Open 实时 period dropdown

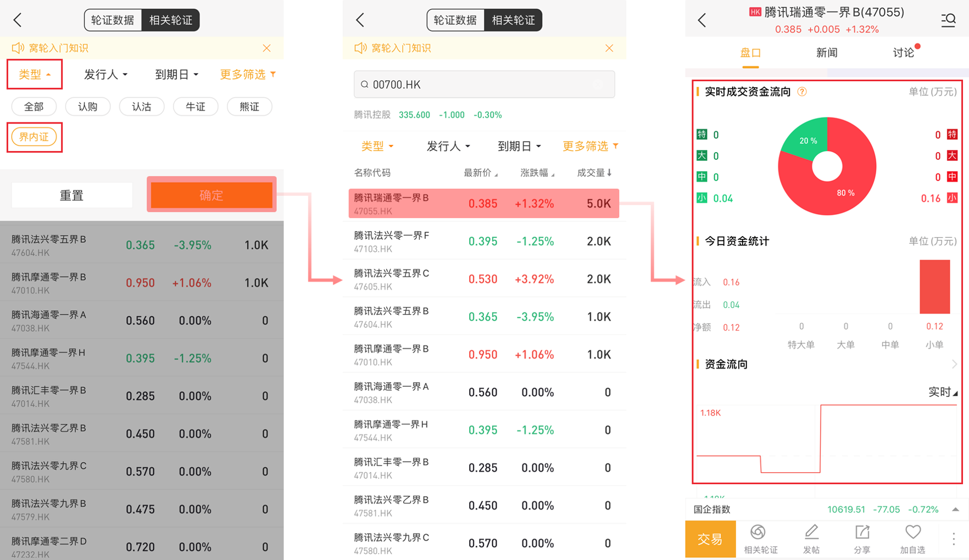tap(943, 392)
